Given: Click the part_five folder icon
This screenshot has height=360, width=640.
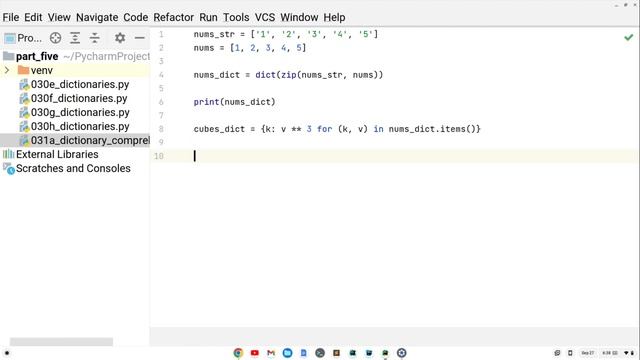Looking at the screenshot, I should click(x=9, y=56).
